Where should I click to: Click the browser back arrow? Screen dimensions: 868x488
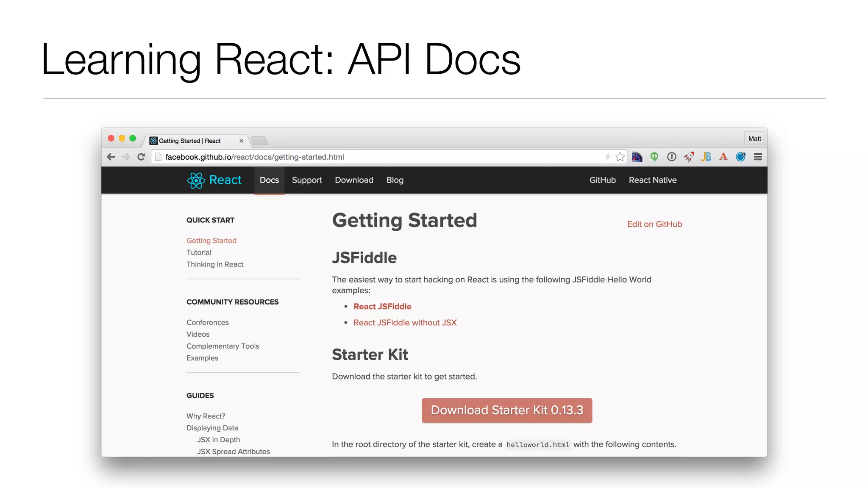tap(111, 157)
